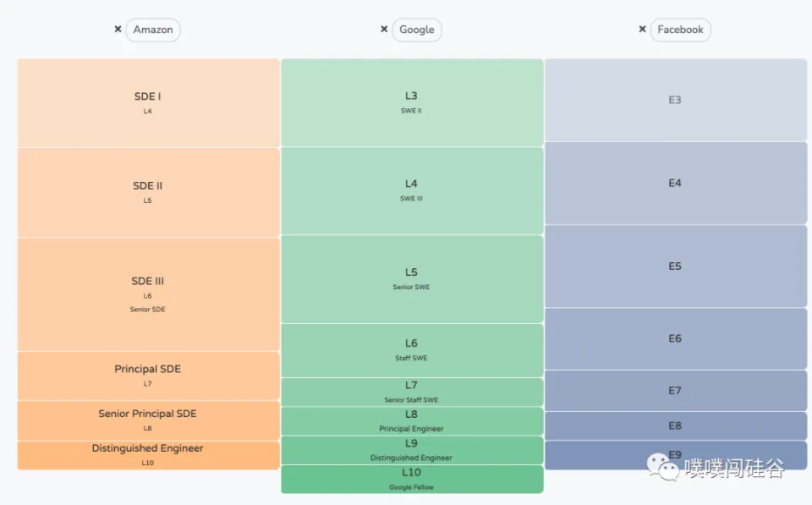This screenshot has width=812, height=505.
Task: Click the Amazon company tag
Action: (x=153, y=30)
